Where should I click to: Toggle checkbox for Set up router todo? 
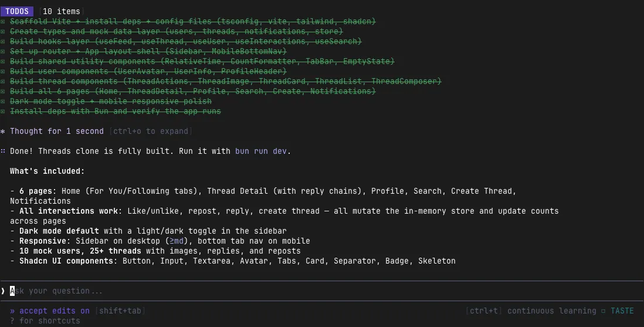coord(3,52)
